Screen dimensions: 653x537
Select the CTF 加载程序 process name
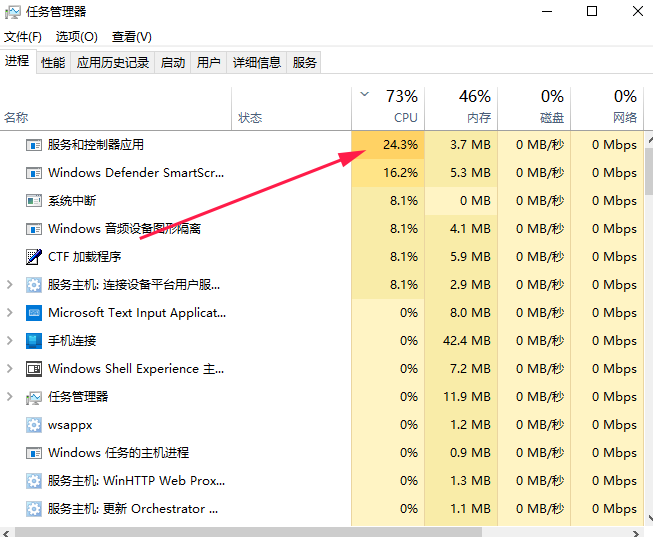[x=85, y=257]
